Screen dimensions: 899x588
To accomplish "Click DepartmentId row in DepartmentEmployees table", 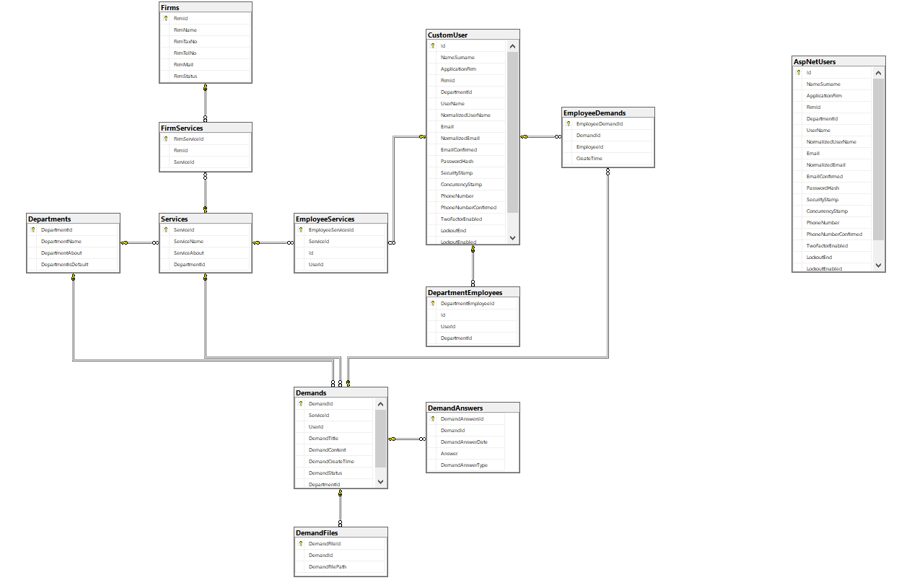I will pos(473,338).
